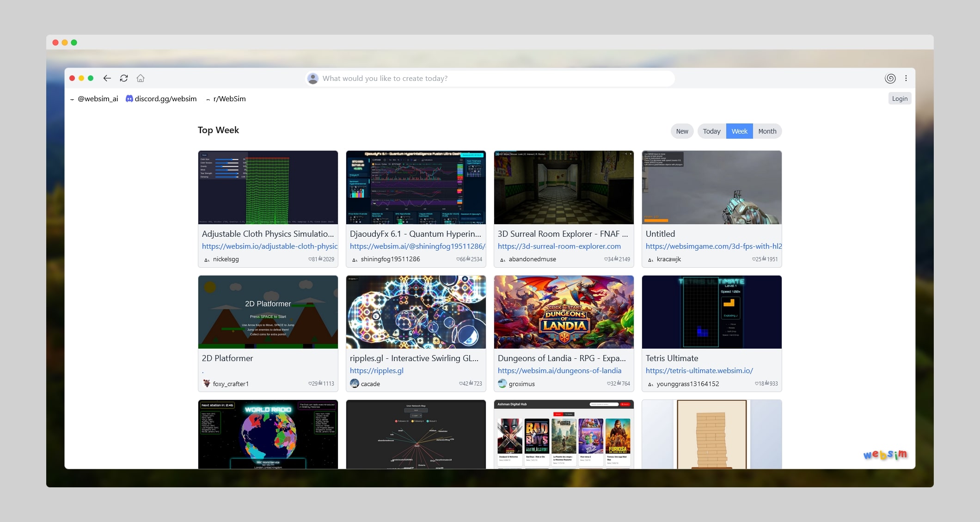980x522 pixels.
Task: Open the 2D Platformer thumbnail
Action: tap(268, 312)
